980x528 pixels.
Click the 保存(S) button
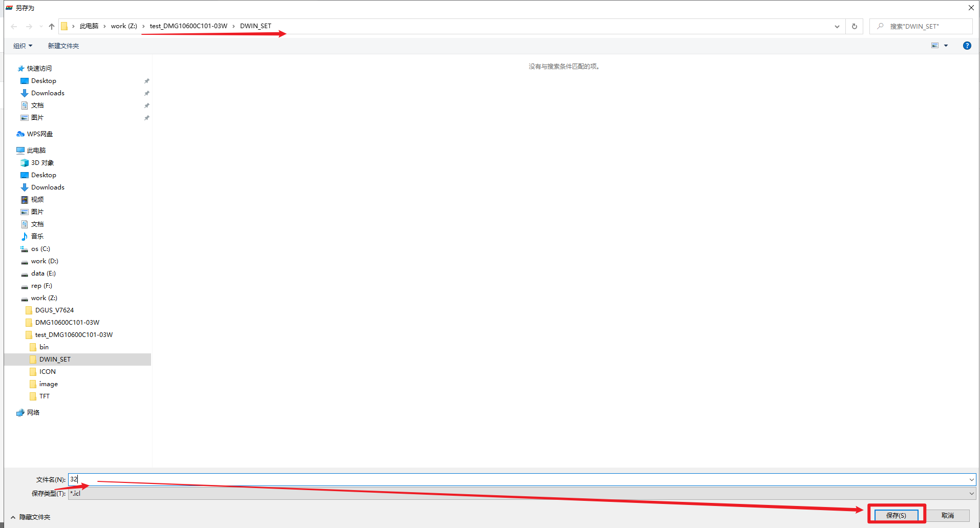[896, 515]
